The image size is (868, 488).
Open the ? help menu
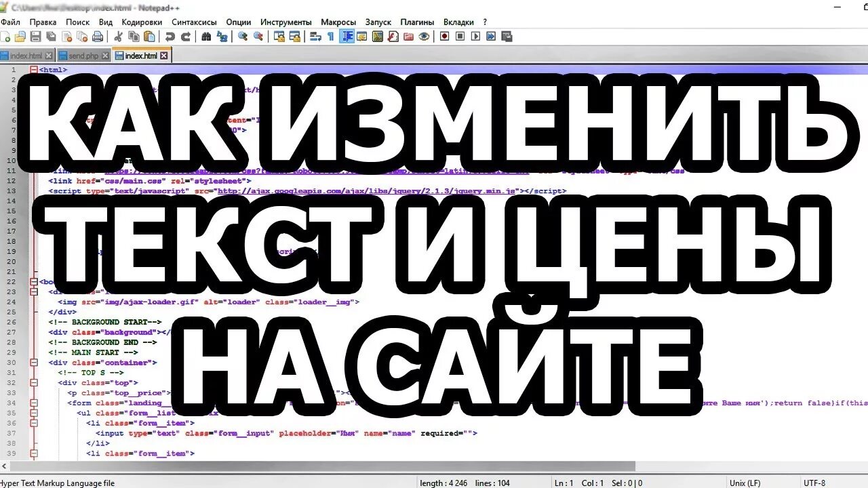[x=485, y=22]
